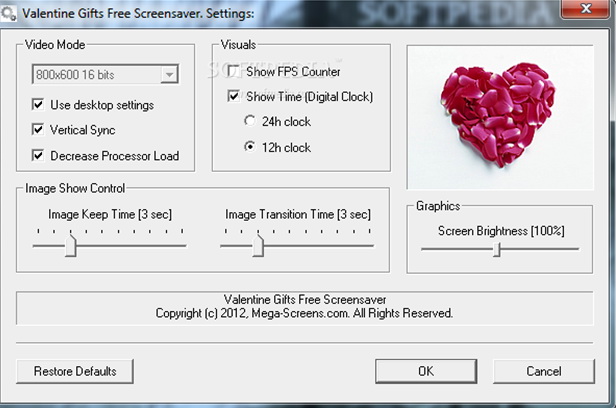Click the Image Transition Time [3 sec] label
Viewport: 616px width, 408px height.
(298, 214)
